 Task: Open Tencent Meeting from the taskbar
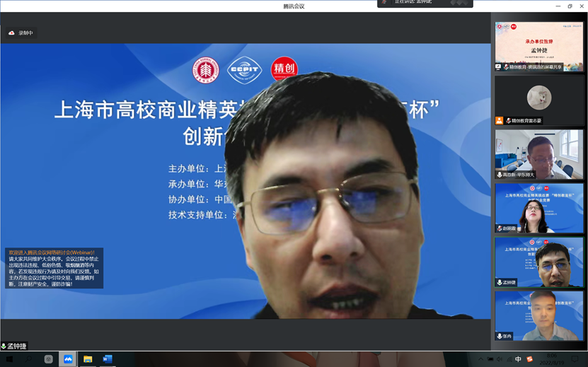tap(68, 359)
